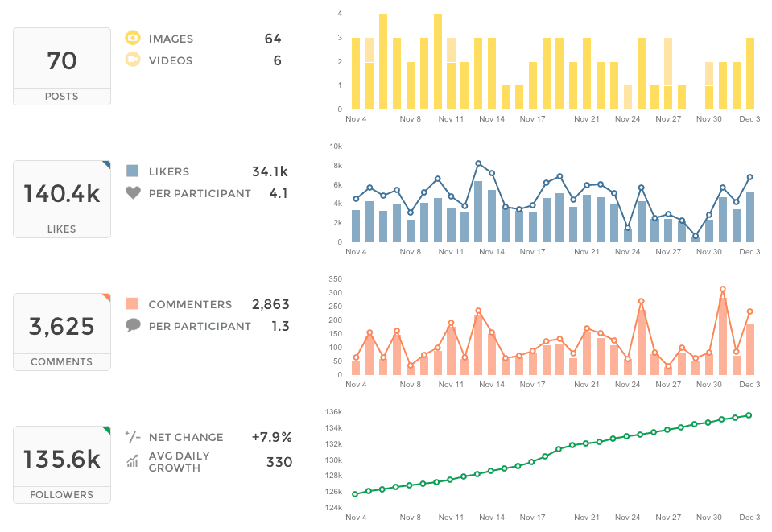772x532 pixels.
Task: Click the images count 64
Action: tap(273, 39)
